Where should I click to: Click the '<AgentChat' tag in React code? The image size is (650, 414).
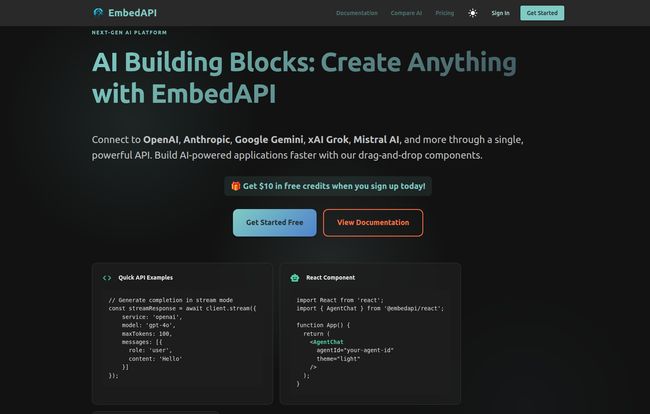pos(326,342)
